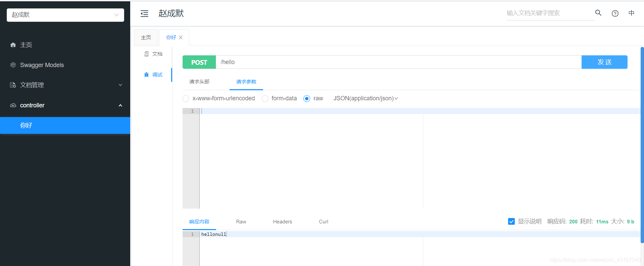Select the 你好 tab
This screenshot has height=266, width=644.
point(171,37)
